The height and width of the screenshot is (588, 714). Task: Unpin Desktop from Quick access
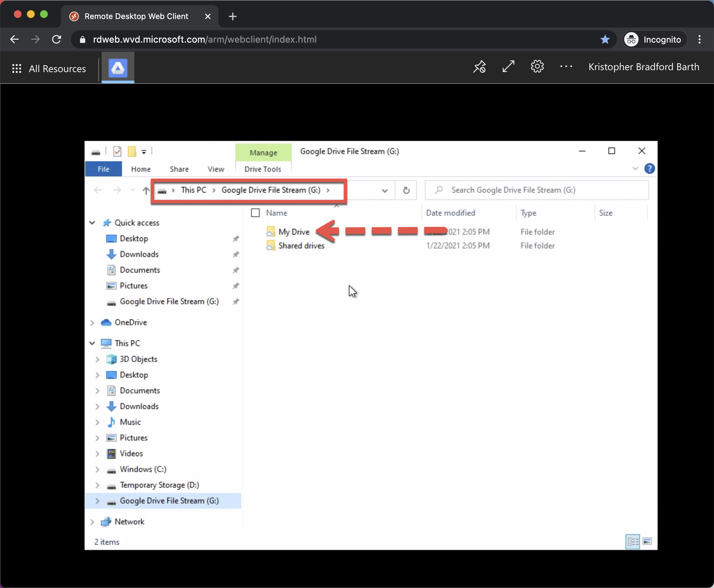[236, 239]
